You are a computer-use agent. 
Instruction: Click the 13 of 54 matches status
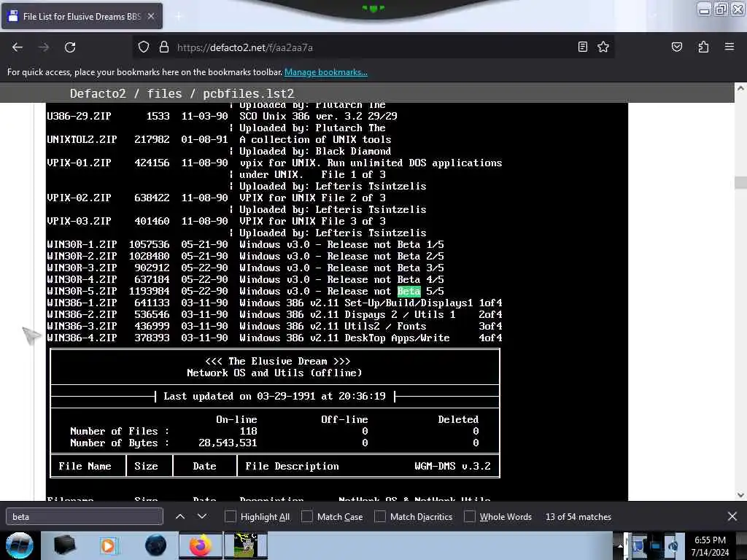point(578,517)
